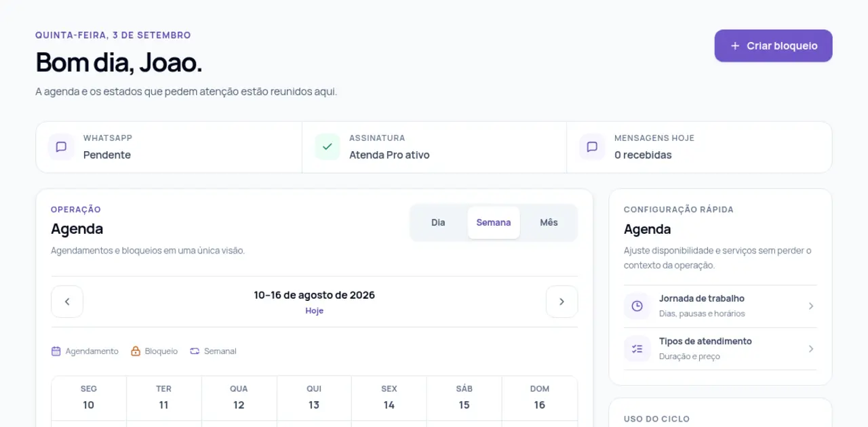Open the WhatsApp status chat icon
Image resolution: width=868 pixels, height=427 pixels.
tap(61, 146)
